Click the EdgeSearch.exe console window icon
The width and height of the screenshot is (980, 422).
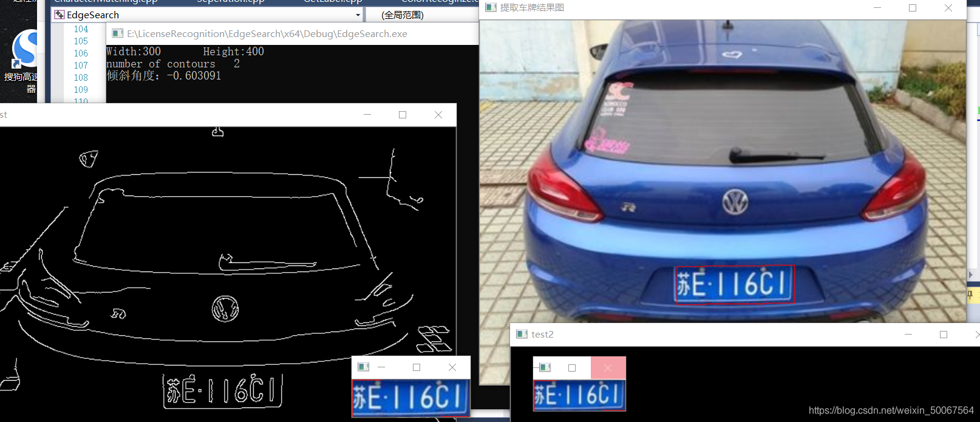pos(118,33)
